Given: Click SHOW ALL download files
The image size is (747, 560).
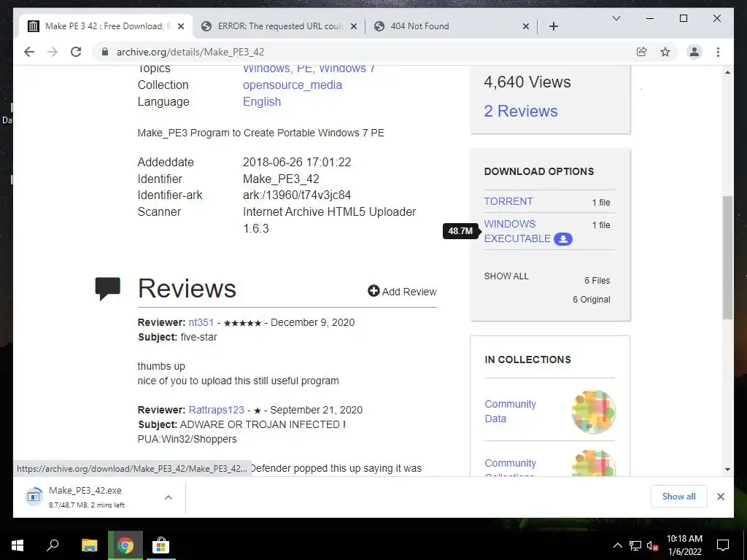Looking at the screenshot, I should pos(506,276).
